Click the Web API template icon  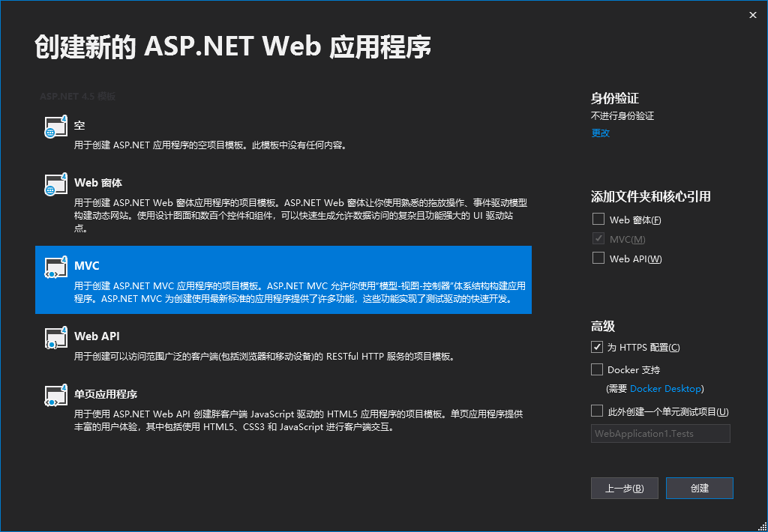pyautogui.click(x=54, y=339)
